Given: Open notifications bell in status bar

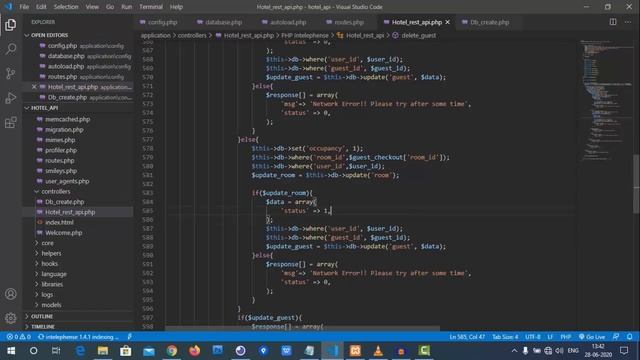Looking at the screenshot, I should [629, 337].
